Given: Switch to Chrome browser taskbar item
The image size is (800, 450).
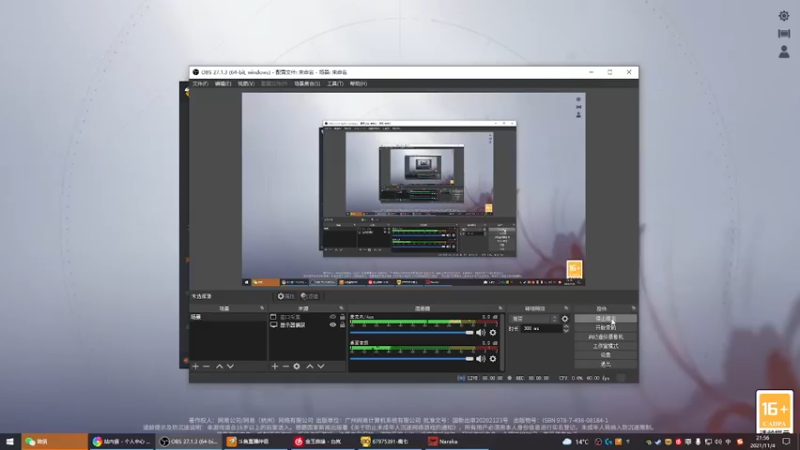Looking at the screenshot, I should (x=121, y=441).
